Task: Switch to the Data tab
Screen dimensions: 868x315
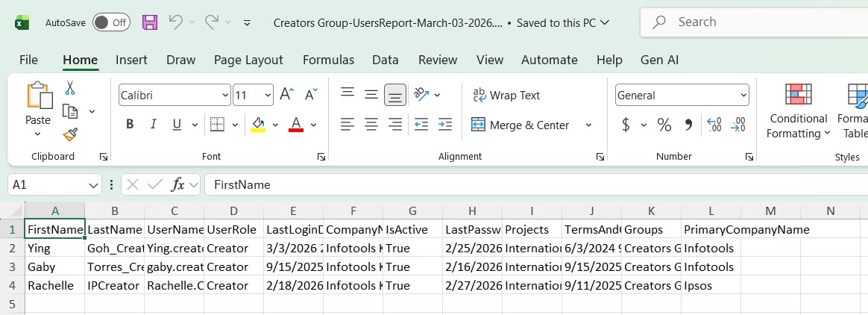Action: (386, 60)
